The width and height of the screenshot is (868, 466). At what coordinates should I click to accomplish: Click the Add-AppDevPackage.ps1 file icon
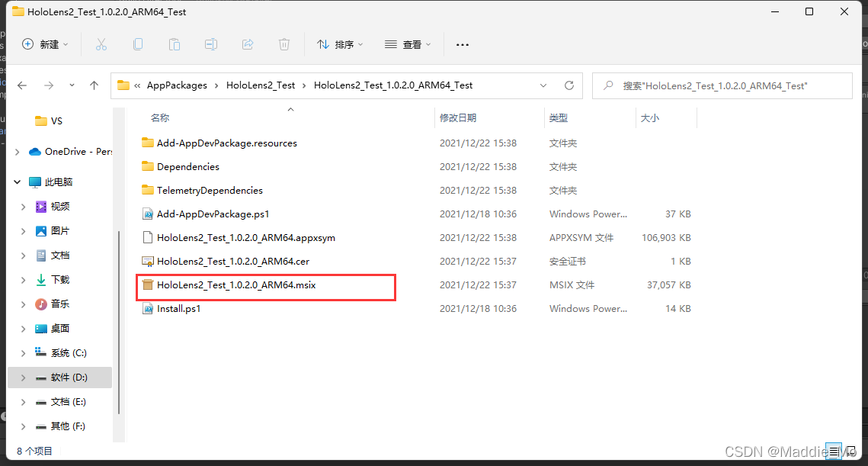click(x=147, y=214)
